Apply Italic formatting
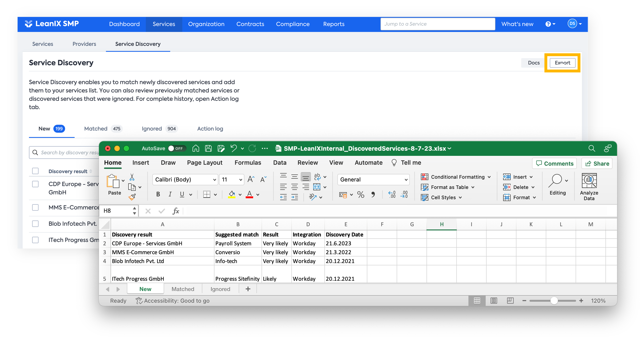The image size is (644, 341). click(x=170, y=194)
